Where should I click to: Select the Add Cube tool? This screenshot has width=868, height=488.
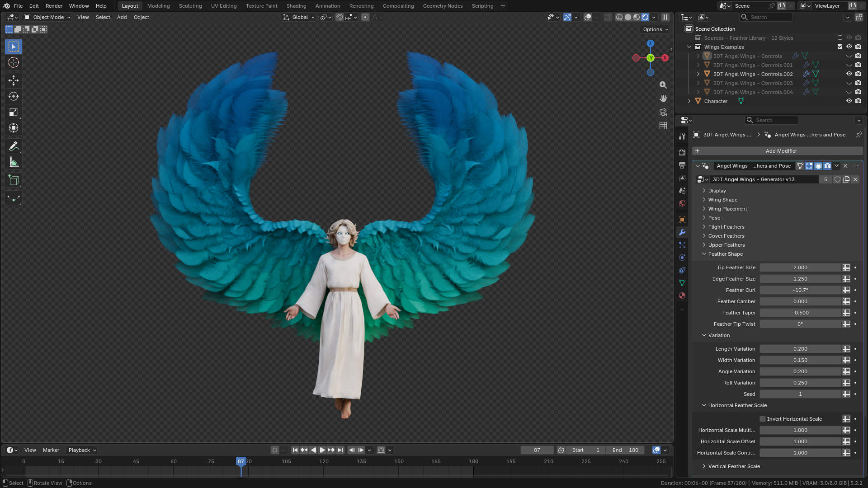coord(14,180)
